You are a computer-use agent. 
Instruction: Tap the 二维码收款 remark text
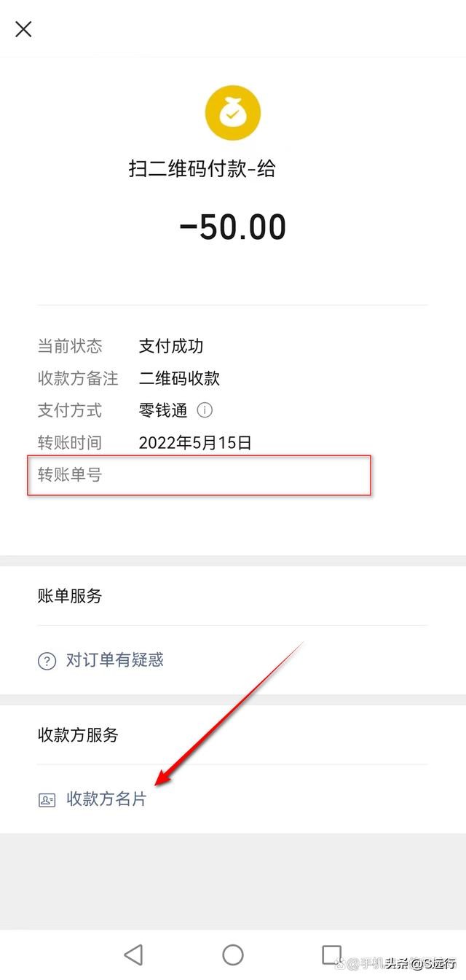tap(181, 379)
